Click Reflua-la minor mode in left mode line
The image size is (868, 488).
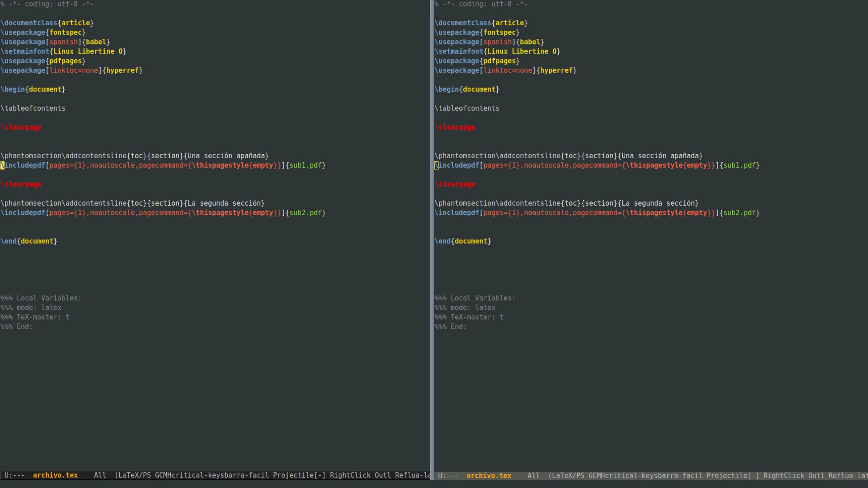tap(412, 475)
